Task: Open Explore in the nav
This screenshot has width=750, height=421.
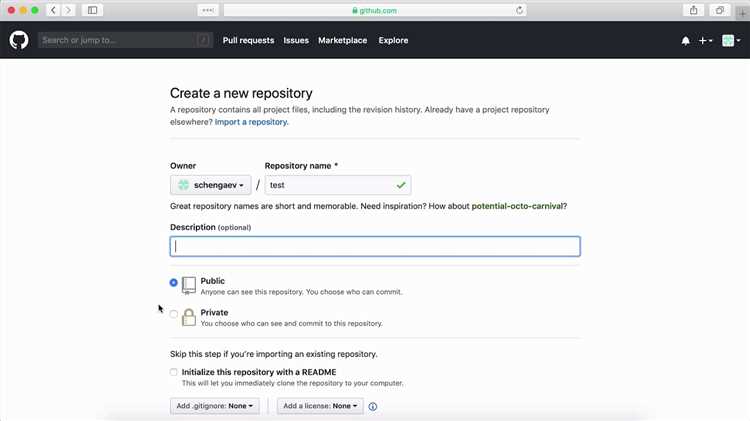Action: (393, 41)
